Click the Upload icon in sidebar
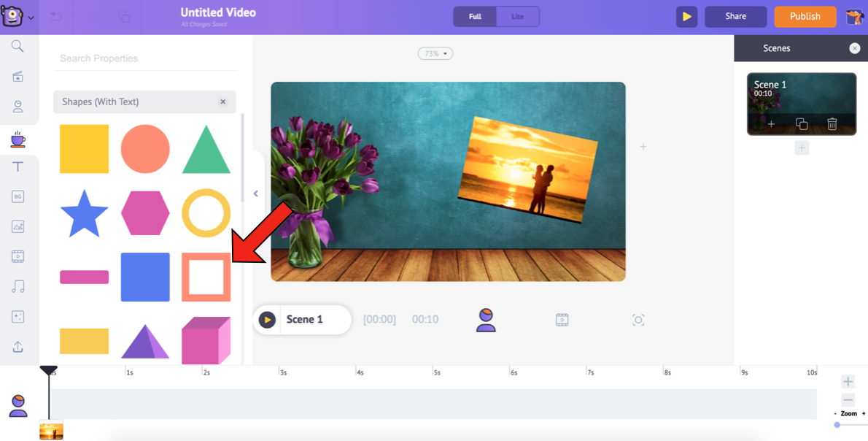This screenshot has height=441, width=868. pos(18,347)
